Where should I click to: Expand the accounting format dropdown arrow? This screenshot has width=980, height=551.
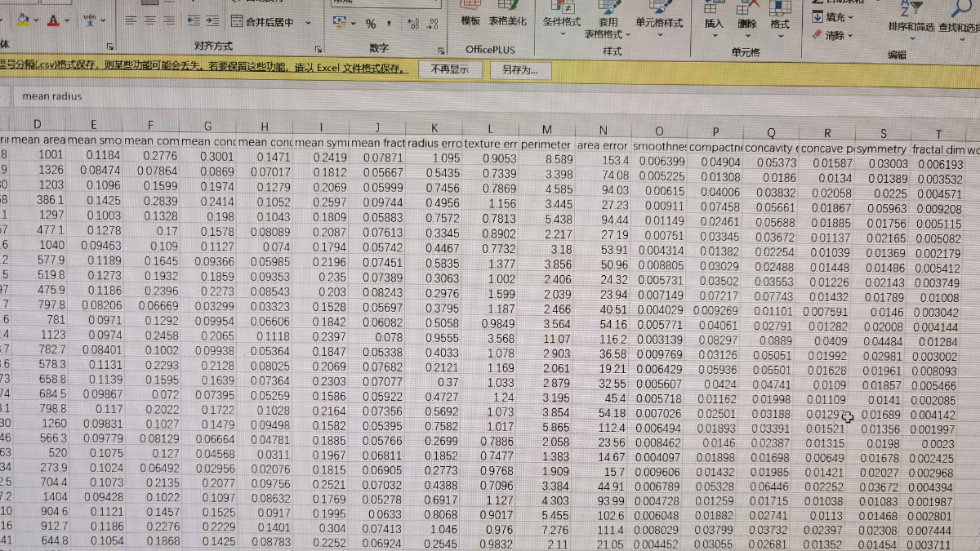pyautogui.click(x=354, y=24)
